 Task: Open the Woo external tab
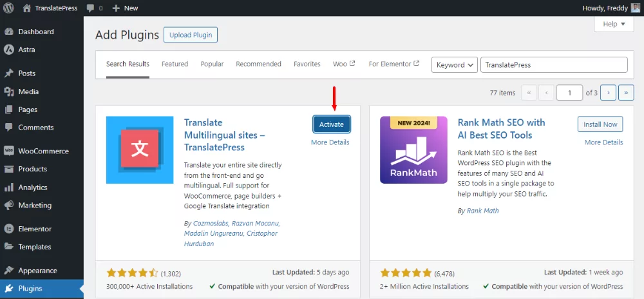click(x=344, y=64)
